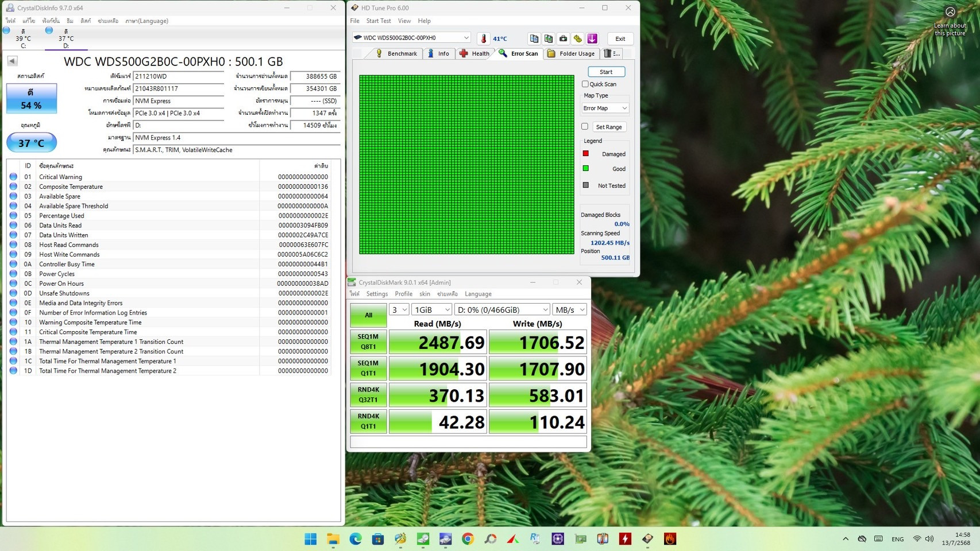
Task: Open Microsoft Store from the taskbar
Action: [x=378, y=539]
